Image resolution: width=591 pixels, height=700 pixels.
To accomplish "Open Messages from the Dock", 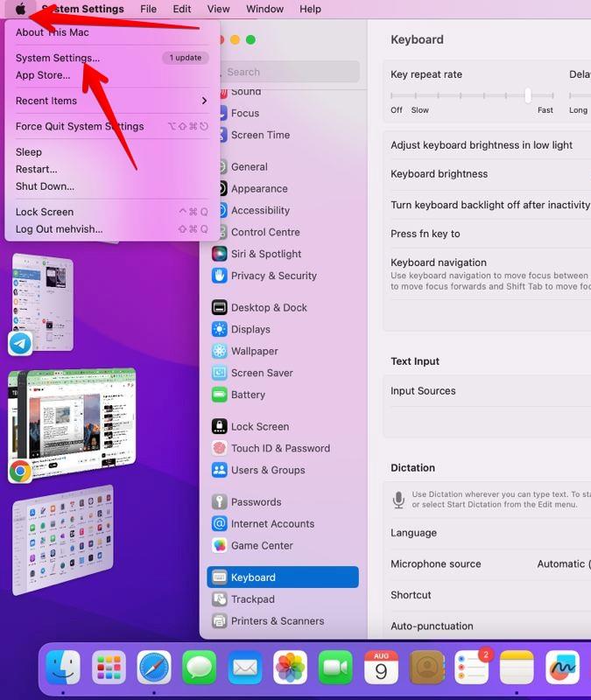I will click(200, 668).
